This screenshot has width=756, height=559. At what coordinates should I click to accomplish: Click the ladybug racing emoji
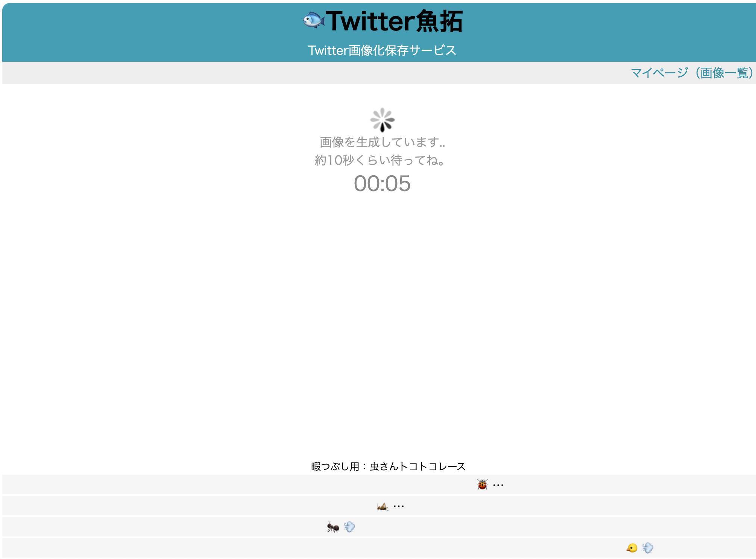(x=482, y=485)
